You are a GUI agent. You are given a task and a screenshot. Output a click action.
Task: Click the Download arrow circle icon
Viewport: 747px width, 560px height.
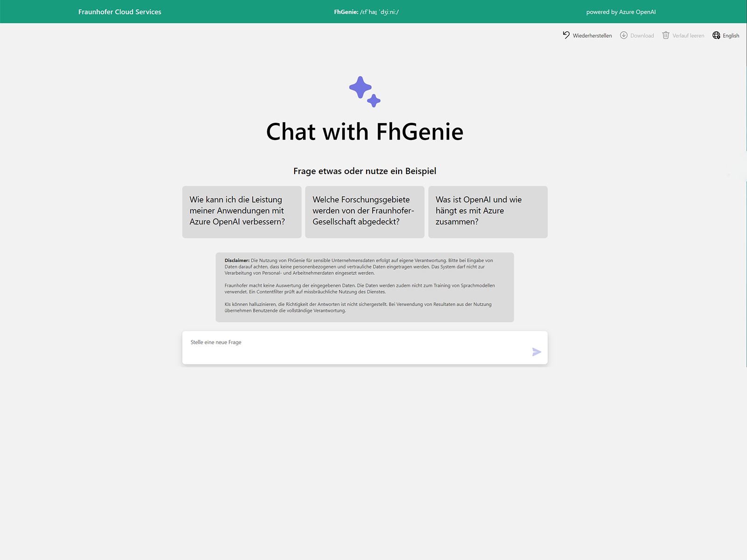(x=624, y=35)
